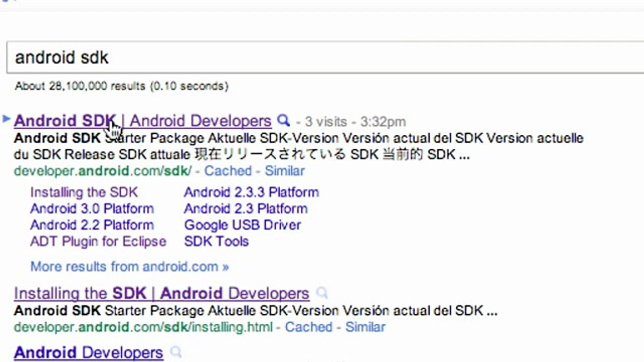Click the preview magnifier beside Android SDK result
Screen dimensions: 644x362
[x=284, y=121]
